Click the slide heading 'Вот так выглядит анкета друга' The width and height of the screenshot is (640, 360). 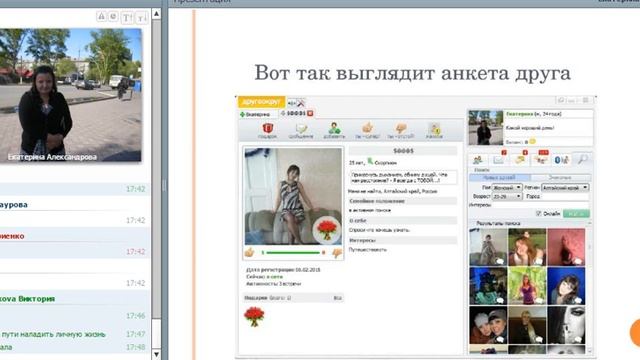coord(412,73)
